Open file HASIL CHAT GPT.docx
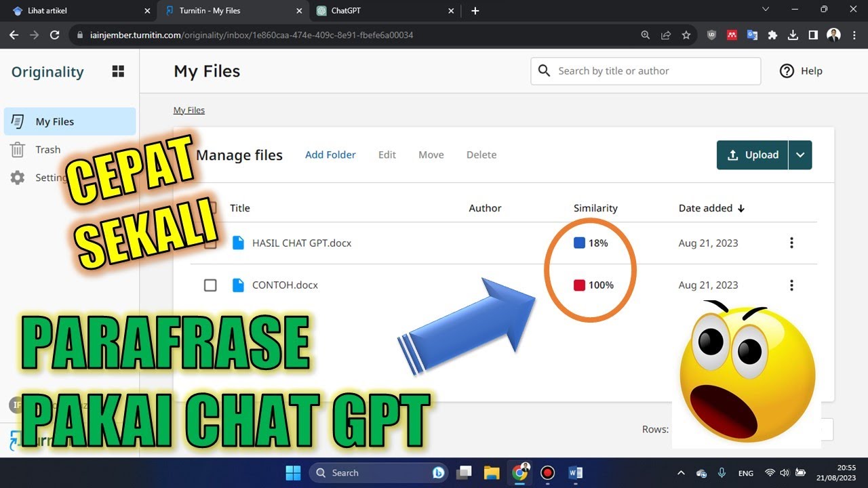868x488 pixels. 302,243
